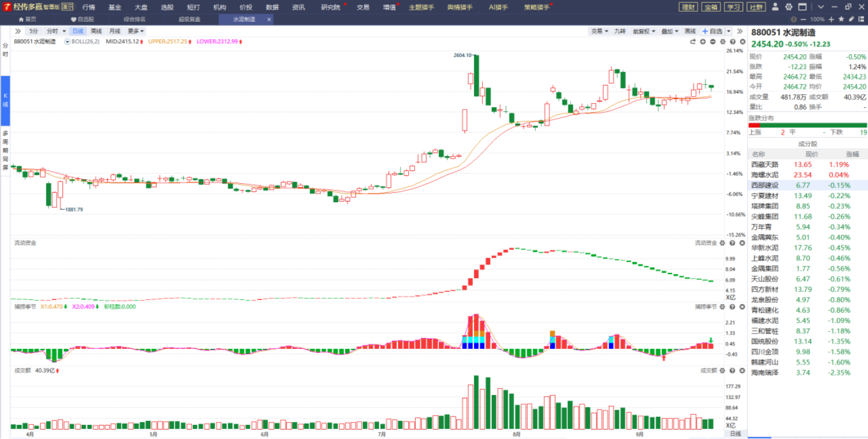Click the 涨幅 column header to sort
Viewport: 868px width, 439px height.
pyautogui.click(x=853, y=154)
